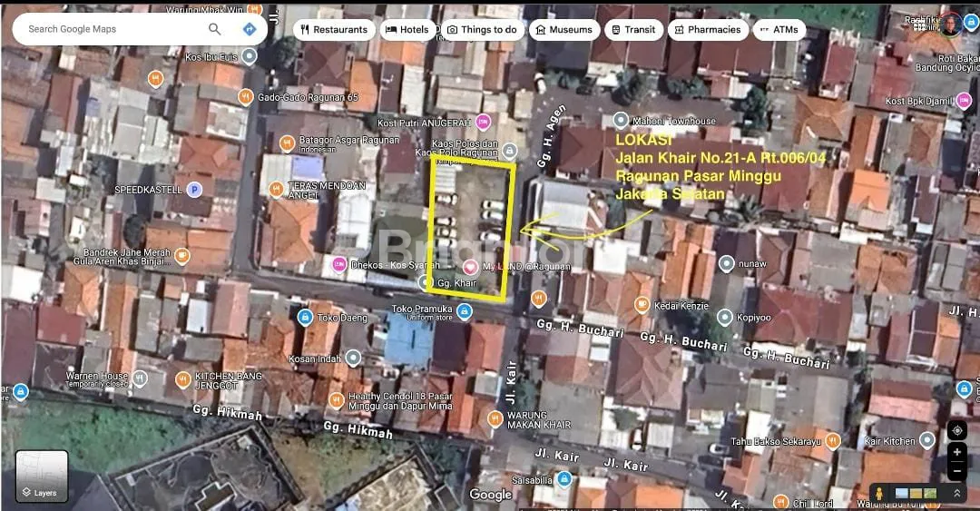Click the My Location crosshair button
This screenshot has width=980, height=511.
coord(957,430)
